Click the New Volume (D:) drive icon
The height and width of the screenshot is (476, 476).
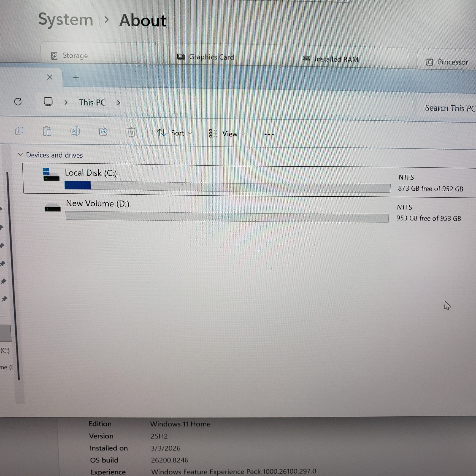pyautogui.click(x=52, y=207)
